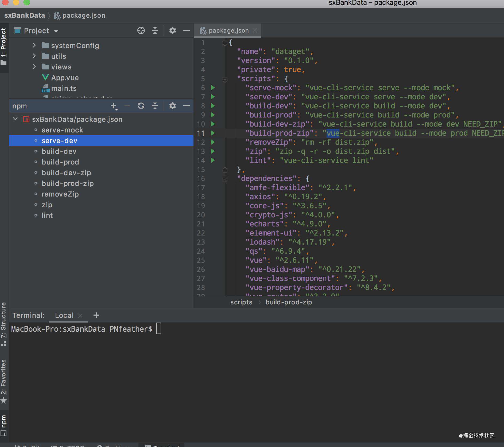Close the Local terminal tab
Image resolution: width=504 pixels, height=447 pixels.
tap(80, 316)
